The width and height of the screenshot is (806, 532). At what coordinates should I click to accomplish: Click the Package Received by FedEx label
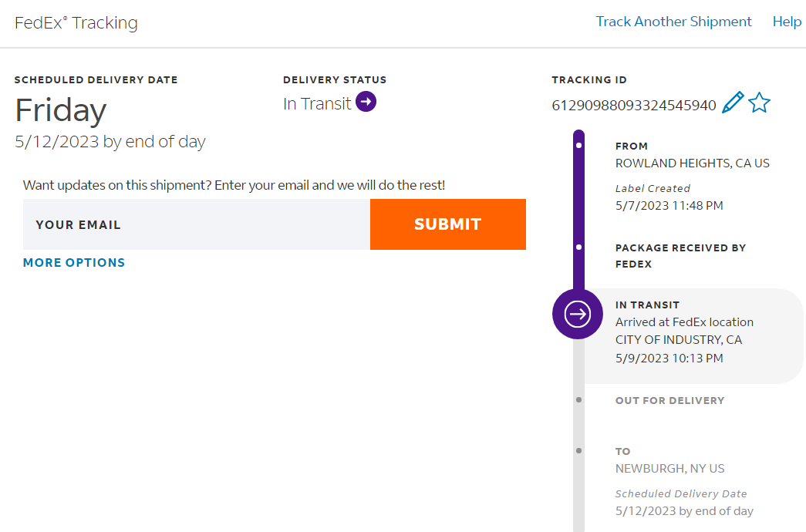[x=680, y=256]
